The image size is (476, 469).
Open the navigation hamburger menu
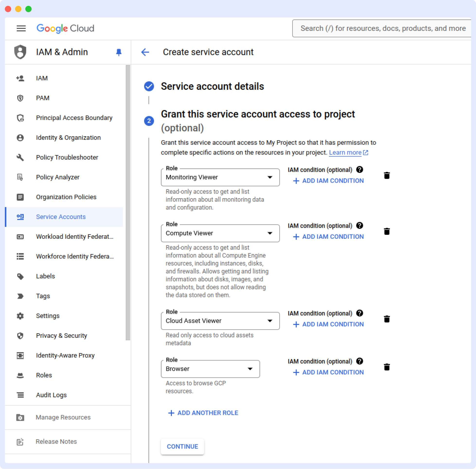pos(21,28)
